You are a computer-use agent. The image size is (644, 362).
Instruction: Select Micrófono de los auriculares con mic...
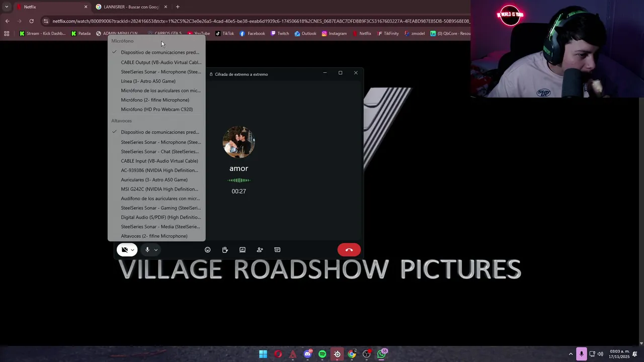pos(156,90)
